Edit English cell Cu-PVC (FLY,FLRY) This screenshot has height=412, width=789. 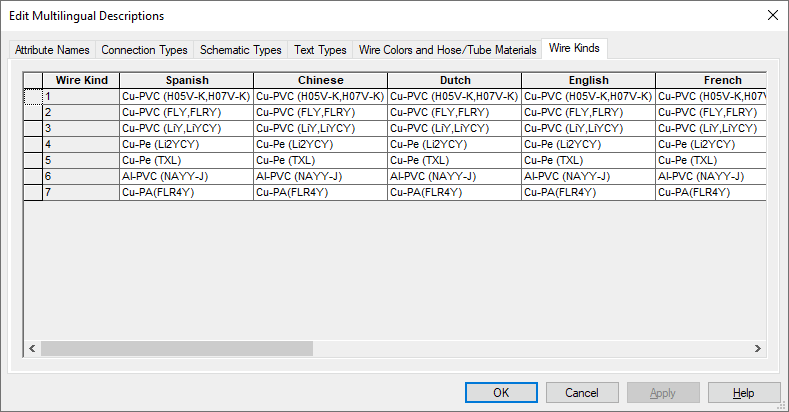pos(589,112)
